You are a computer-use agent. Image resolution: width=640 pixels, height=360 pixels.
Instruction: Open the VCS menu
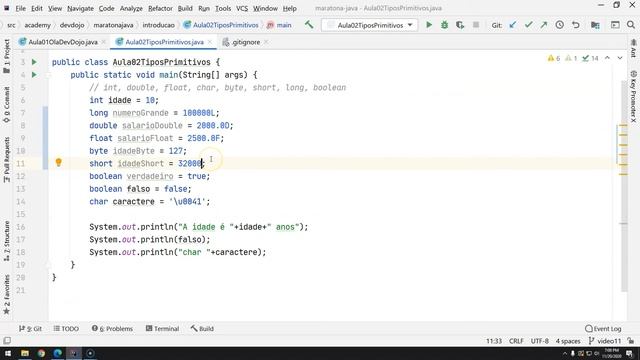pyautogui.click(x=242, y=8)
